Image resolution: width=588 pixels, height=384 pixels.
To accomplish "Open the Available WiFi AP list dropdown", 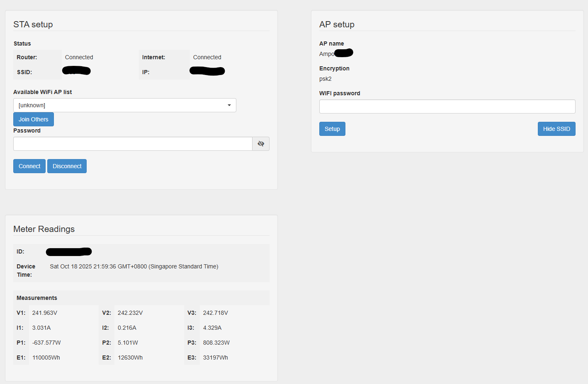I will coord(124,105).
